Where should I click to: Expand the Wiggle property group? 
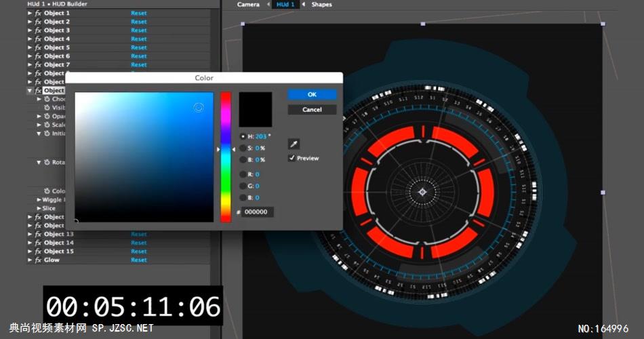click(x=39, y=200)
